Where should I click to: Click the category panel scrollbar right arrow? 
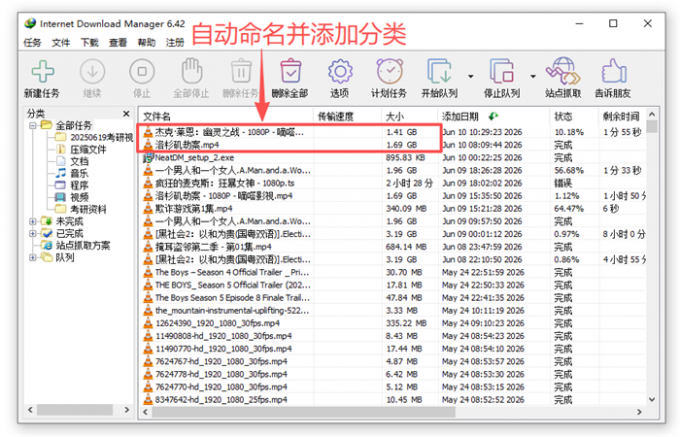tap(127, 410)
